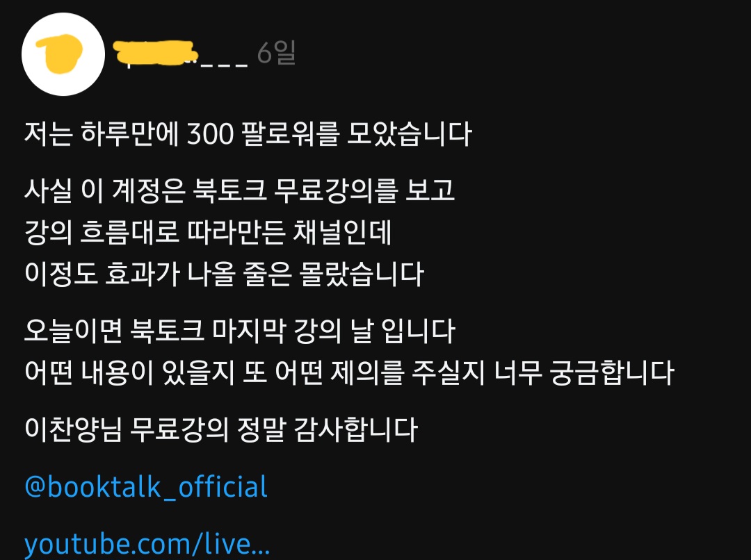Click the line "이정도 효과가 나올 줄은 몰랐습니다"

(224, 274)
